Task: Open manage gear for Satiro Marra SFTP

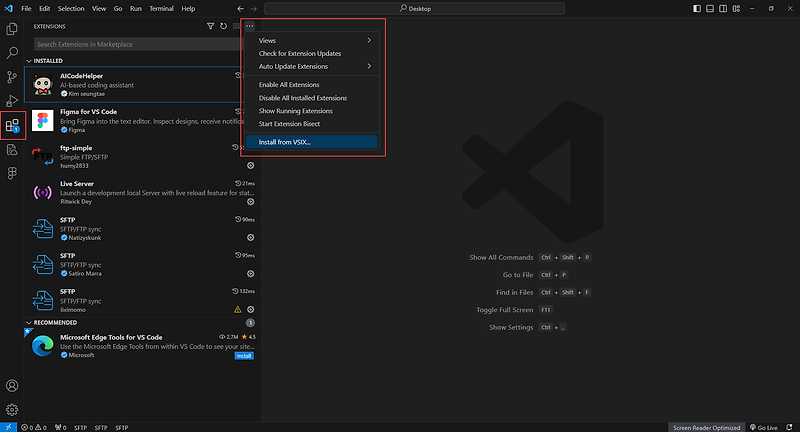Action: click(x=251, y=273)
